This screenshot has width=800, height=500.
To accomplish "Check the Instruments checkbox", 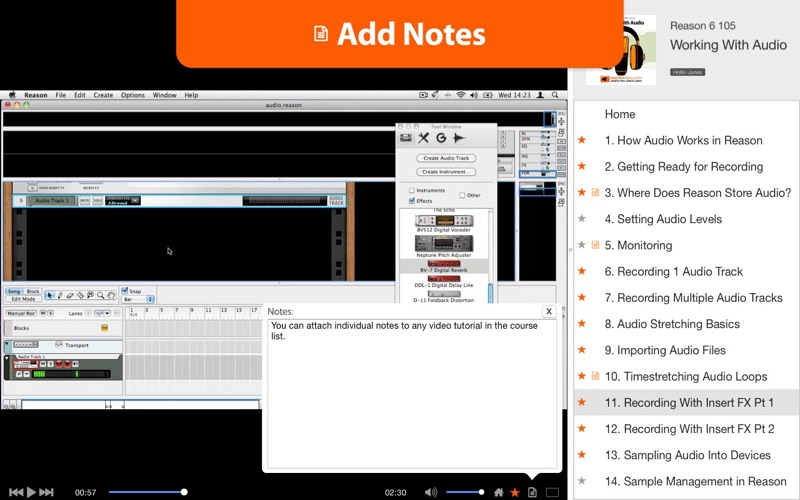I will pos(412,190).
